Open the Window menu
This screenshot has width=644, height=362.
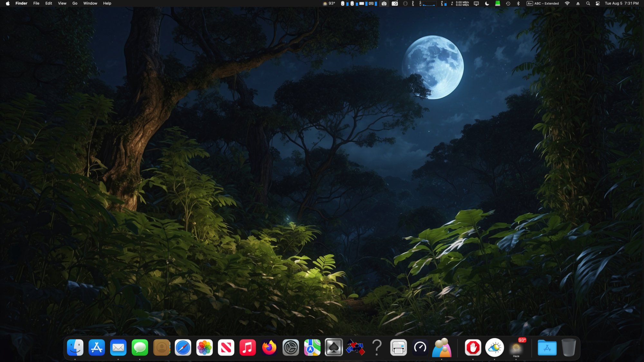click(x=90, y=4)
